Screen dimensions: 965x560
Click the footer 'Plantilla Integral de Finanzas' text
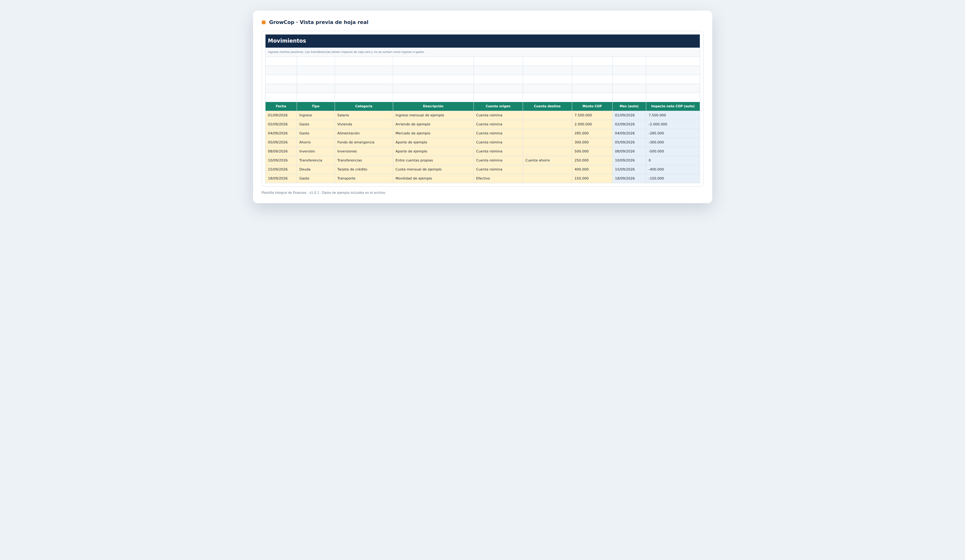click(323, 193)
